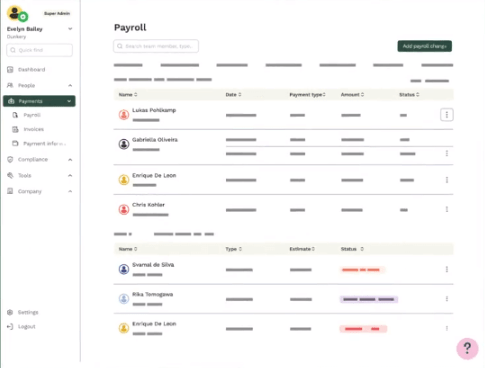
Task: Click the Super Admin badge
Action: (57, 13)
